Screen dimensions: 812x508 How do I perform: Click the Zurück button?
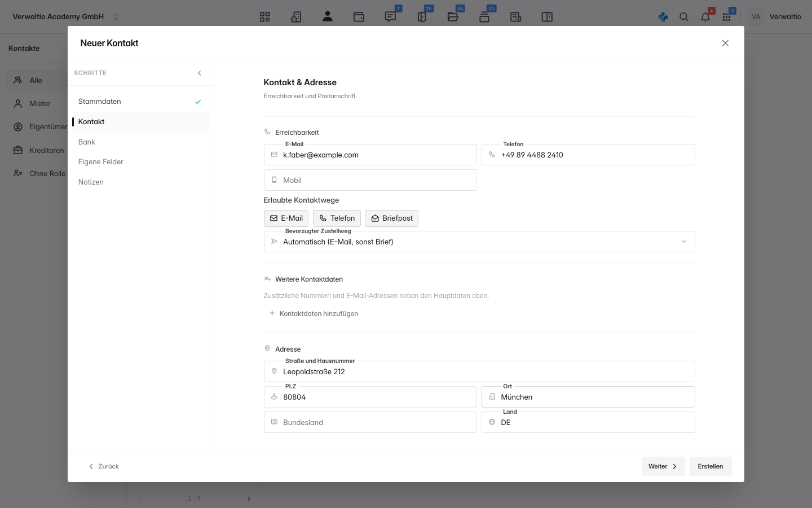click(x=104, y=466)
